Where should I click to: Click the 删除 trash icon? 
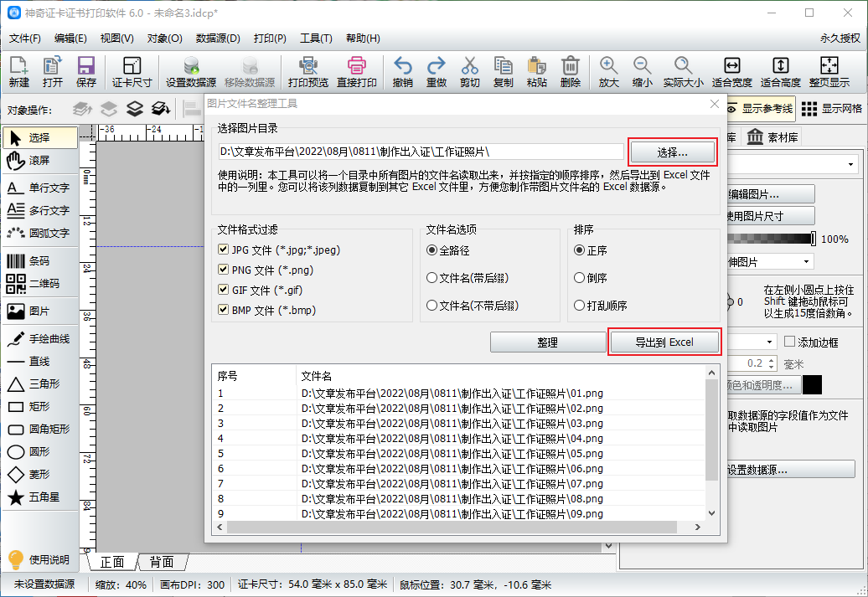coord(571,71)
